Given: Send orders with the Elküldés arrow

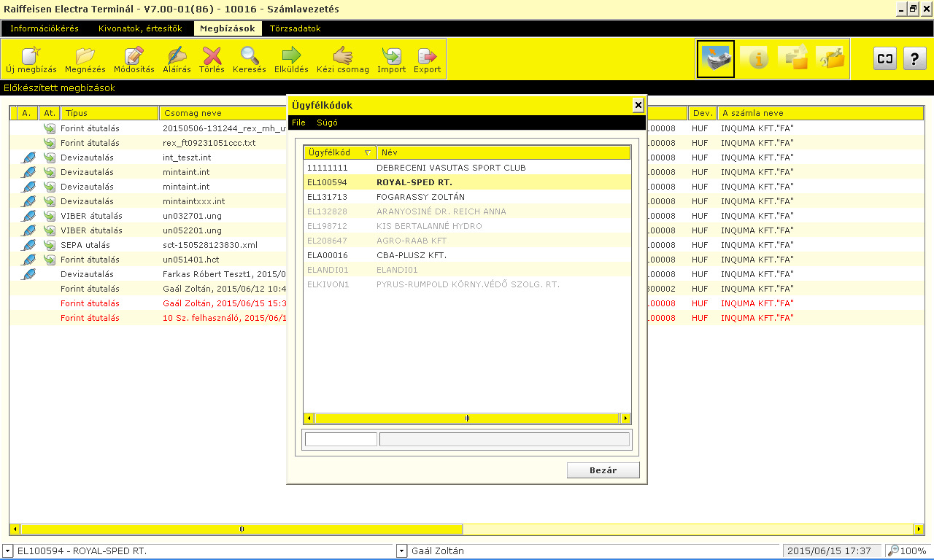Looking at the screenshot, I should pyautogui.click(x=291, y=59).
